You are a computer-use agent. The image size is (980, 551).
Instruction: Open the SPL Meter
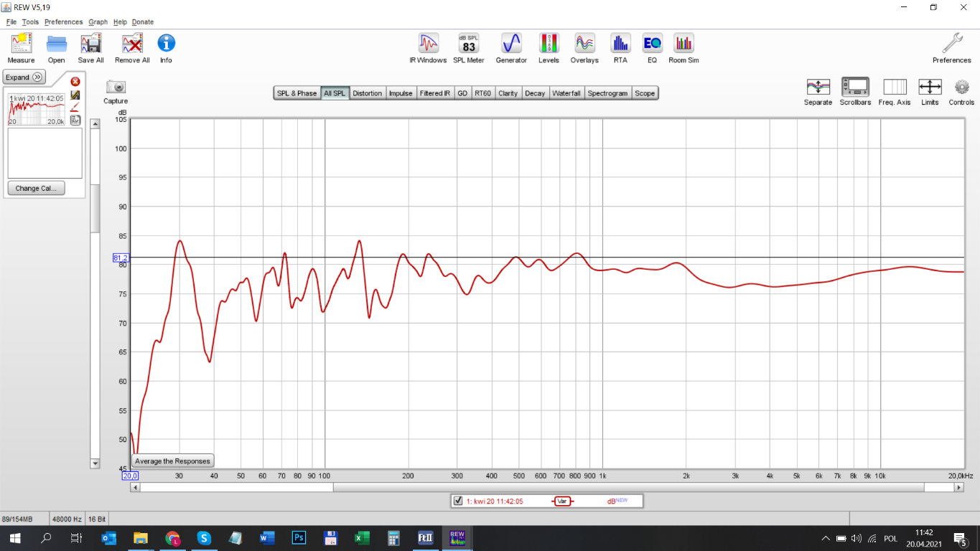tap(469, 43)
